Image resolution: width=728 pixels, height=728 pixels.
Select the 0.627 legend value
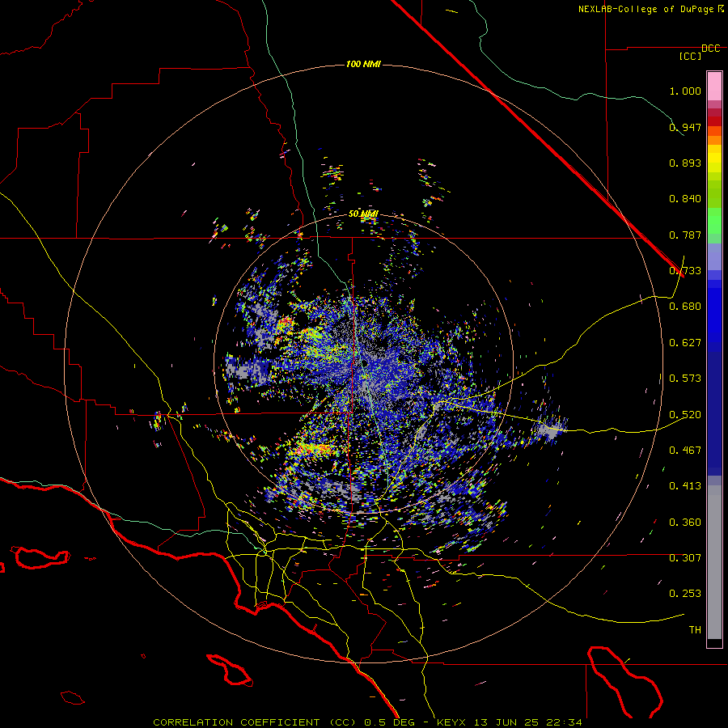pyautogui.click(x=685, y=343)
